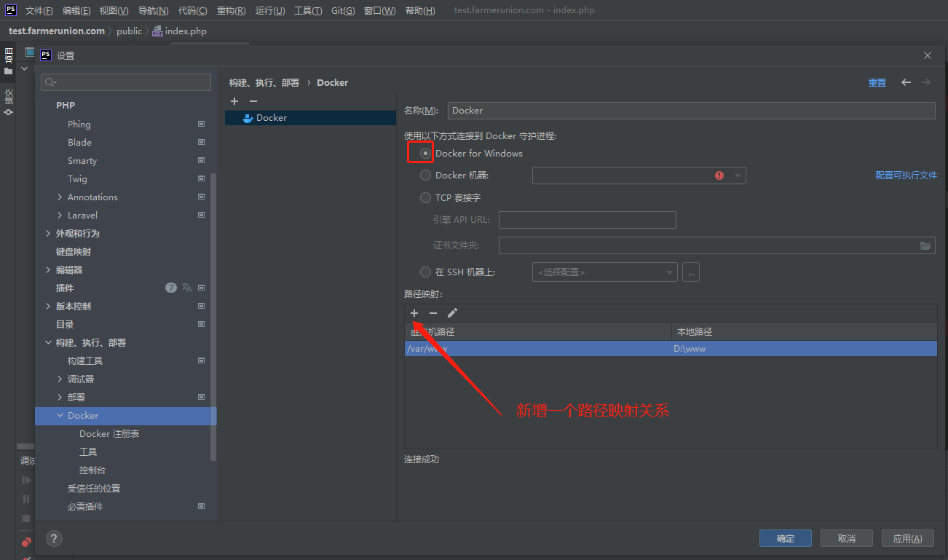Open the 视图(V) menu
Image resolution: width=948 pixels, height=560 pixels.
click(x=114, y=11)
